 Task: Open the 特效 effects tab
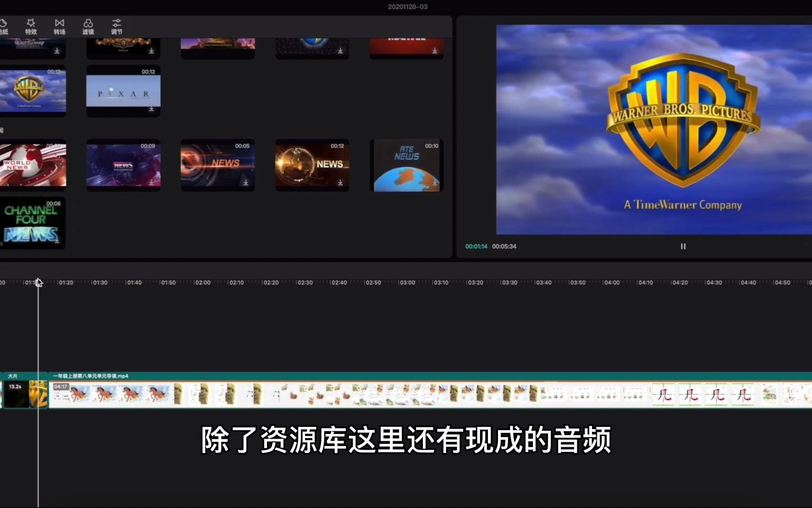pos(31,26)
